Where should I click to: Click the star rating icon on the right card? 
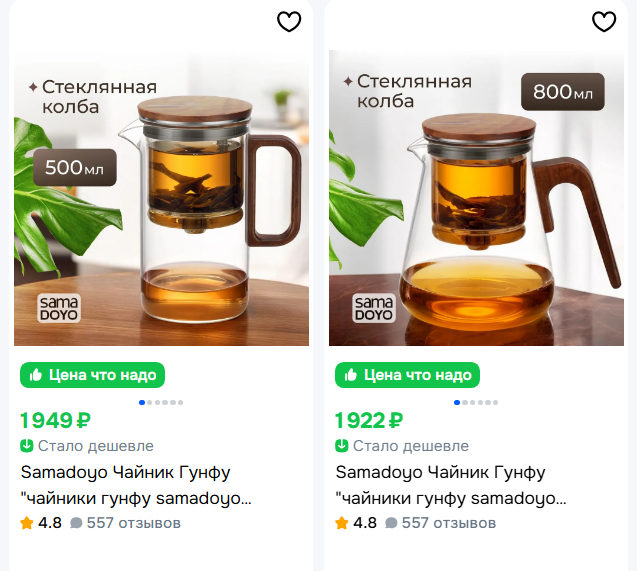(x=342, y=522)
